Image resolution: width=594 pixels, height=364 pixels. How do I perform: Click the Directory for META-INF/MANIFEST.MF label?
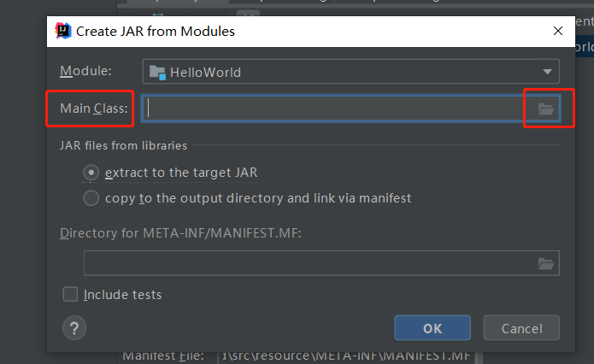coord(180,233)
